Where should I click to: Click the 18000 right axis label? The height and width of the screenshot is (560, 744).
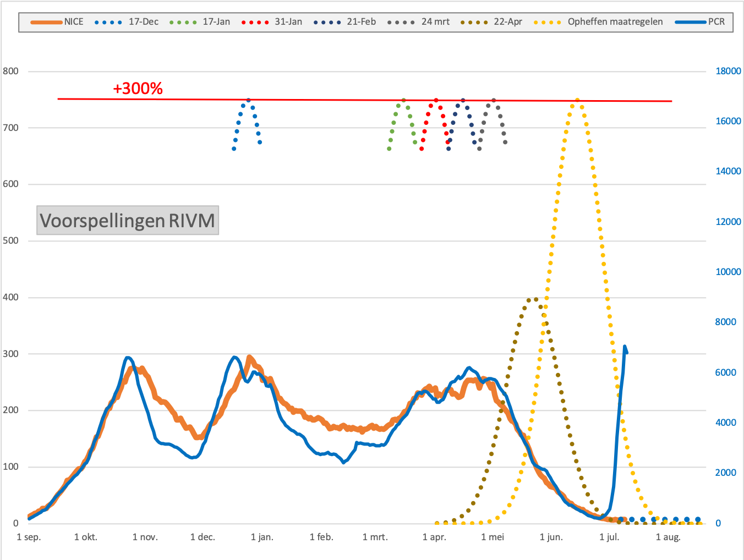[728, 71]
